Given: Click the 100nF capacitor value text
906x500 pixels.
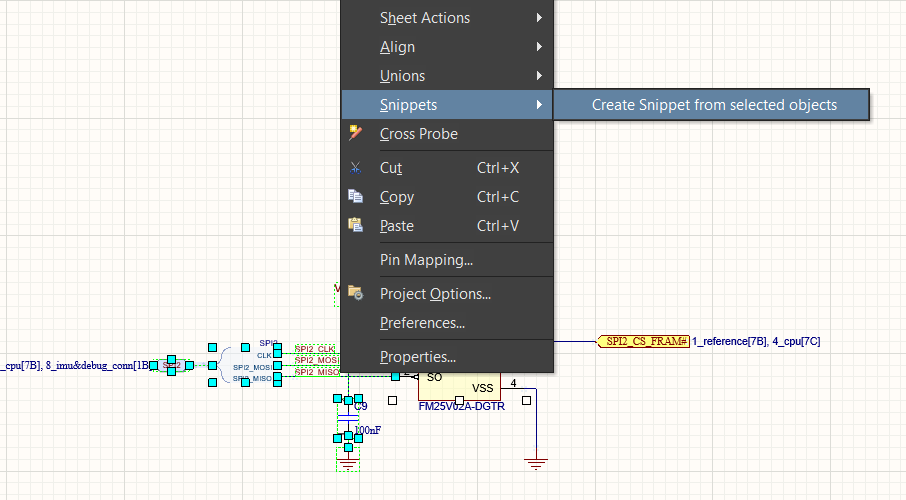Looking at the screenshot, I should 365,430.
